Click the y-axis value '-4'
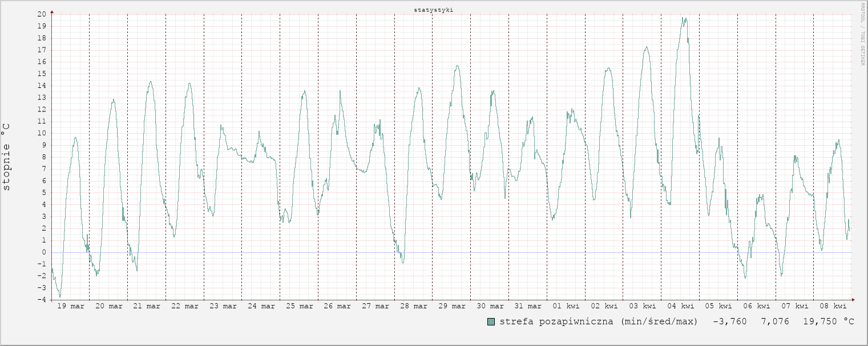The width and height of the screenshot is (868, 346). [x=42, y=300]
